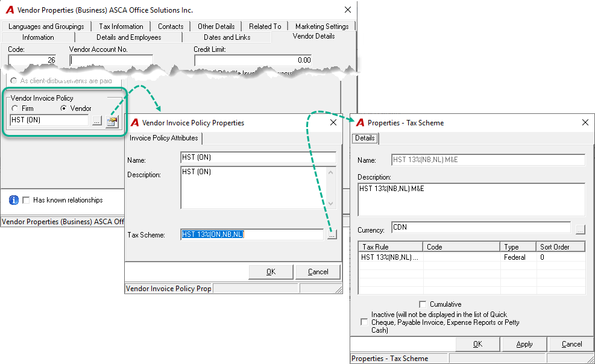Click the invoice policy Description box
This screenshot has height=364, width=595.
(x=259, y=187)
